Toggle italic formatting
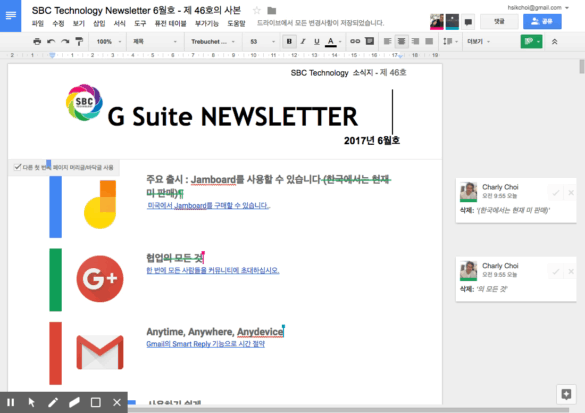This screenshot has width=585, height=413. [303, 41]
